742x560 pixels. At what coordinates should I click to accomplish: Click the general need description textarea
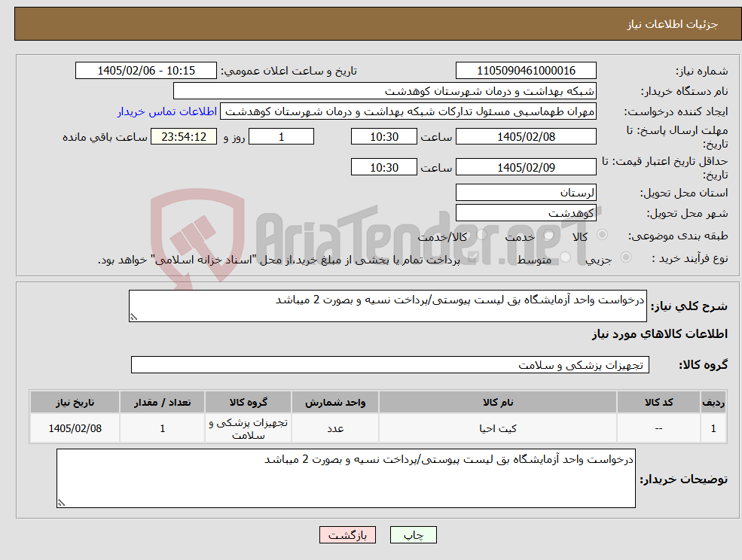pos(387,306)
